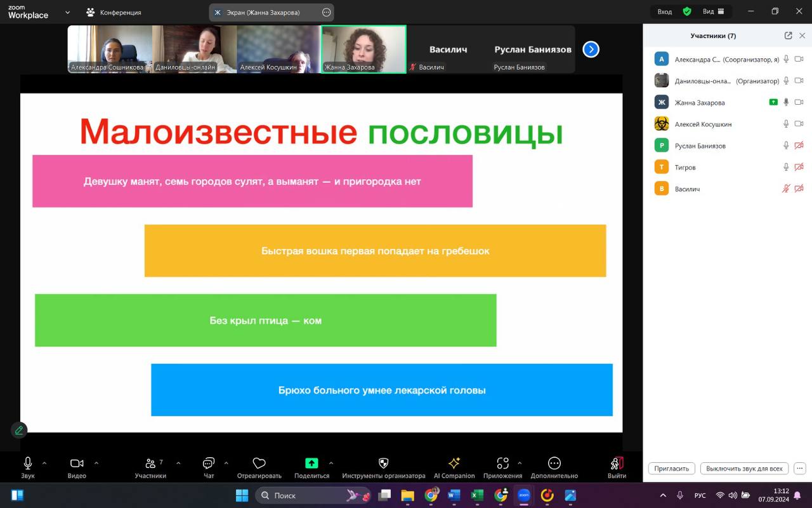
Task: Open Excel from the taskbar
Action: pyautogui.click(x=477, y=495)
